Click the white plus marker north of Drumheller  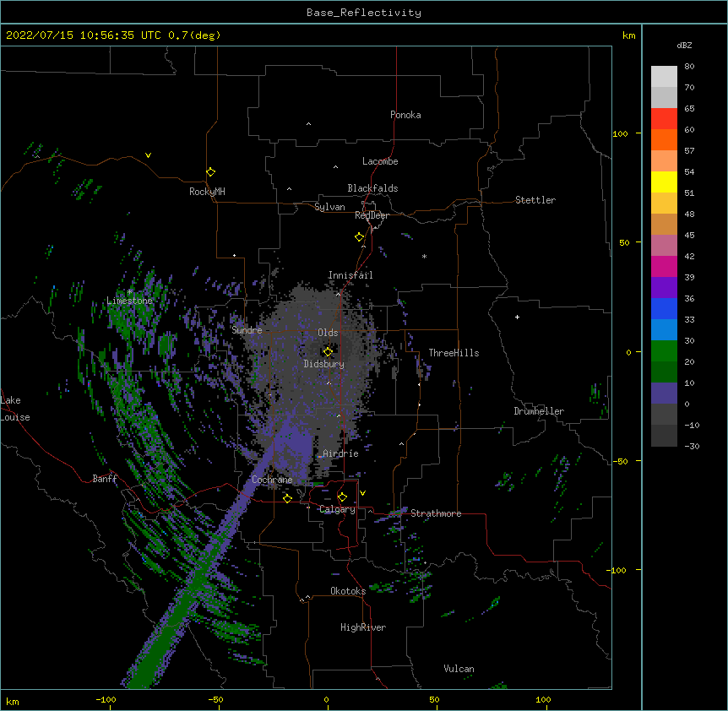(517, 317)
